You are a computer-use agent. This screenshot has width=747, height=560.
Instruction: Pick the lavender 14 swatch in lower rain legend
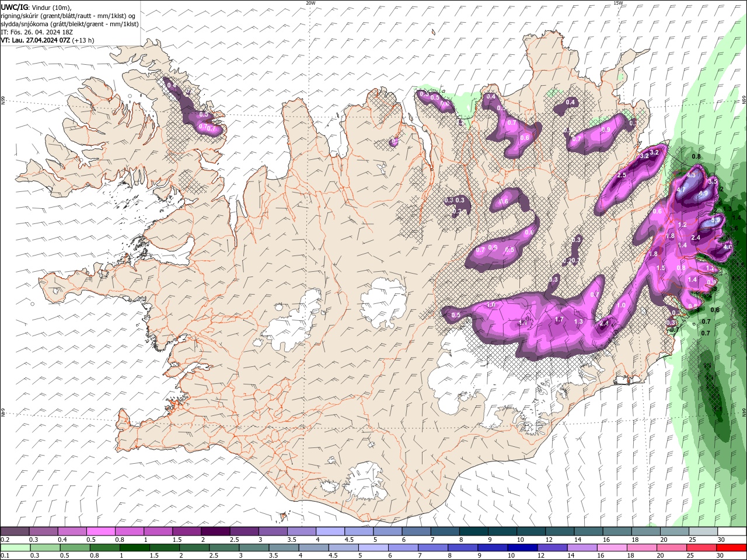click(x=582, y=548)
